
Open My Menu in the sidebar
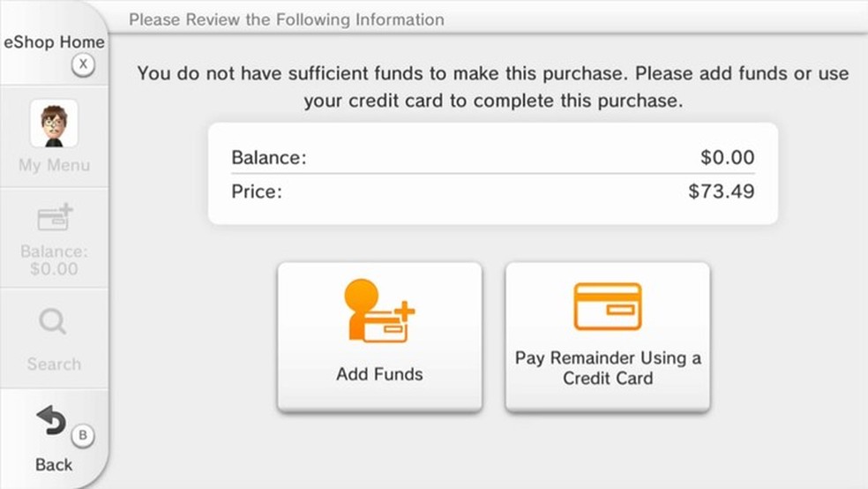click(54, 165)
